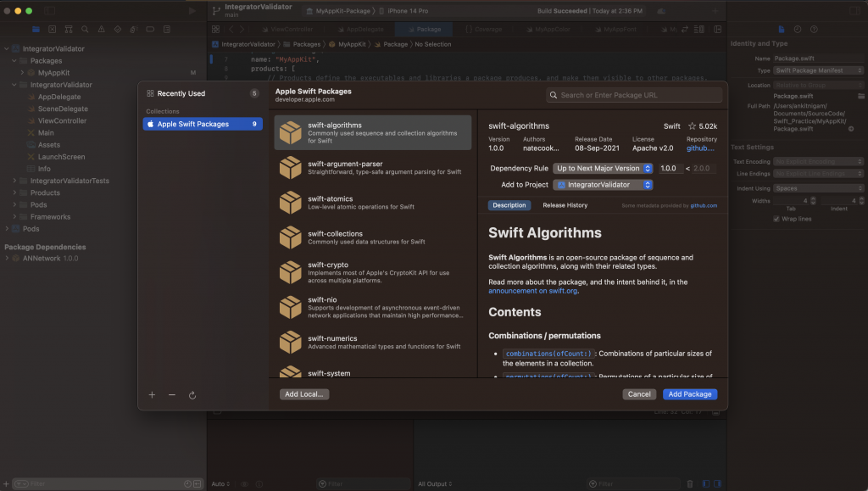
Task: Click the Run play button in the toolbar
Action: 192,10
